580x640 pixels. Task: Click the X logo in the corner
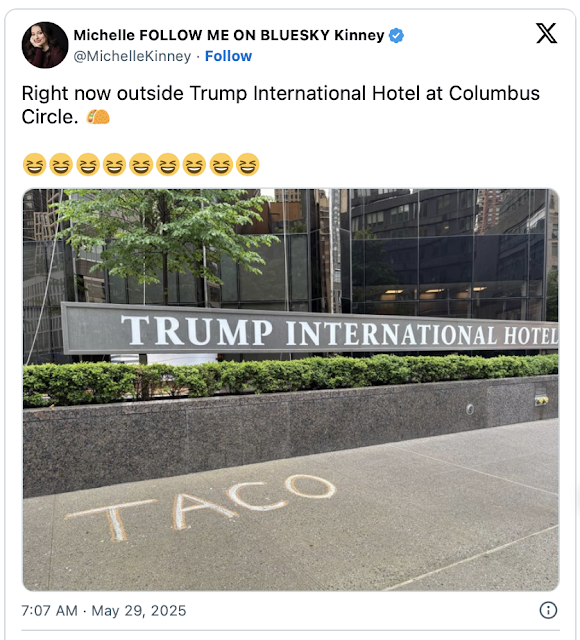pyautogui.click(x=547, y=33)
